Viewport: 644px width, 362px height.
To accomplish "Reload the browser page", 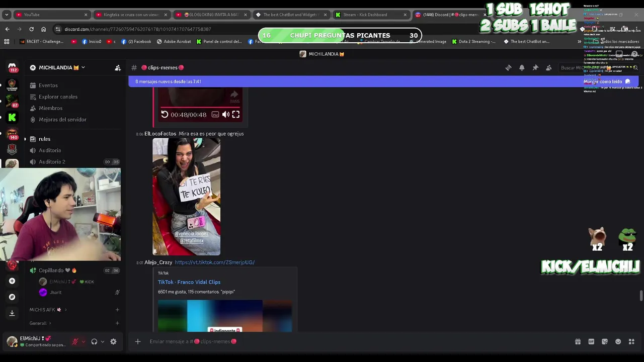I will pyautogui.click(x=31, y=29).
